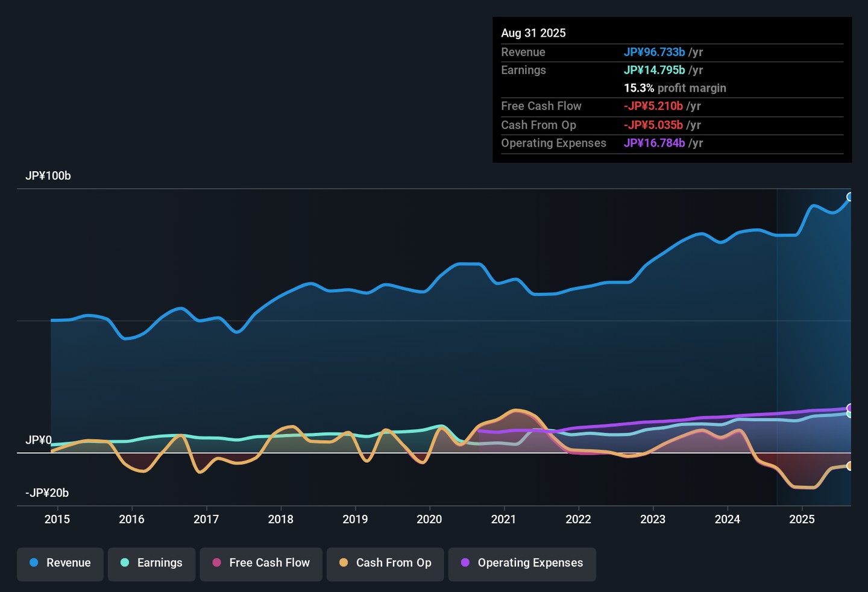This screenshot has width=868, height=592.
Task: Click the 2020 label on the x-axis
Action: (429, 519)
